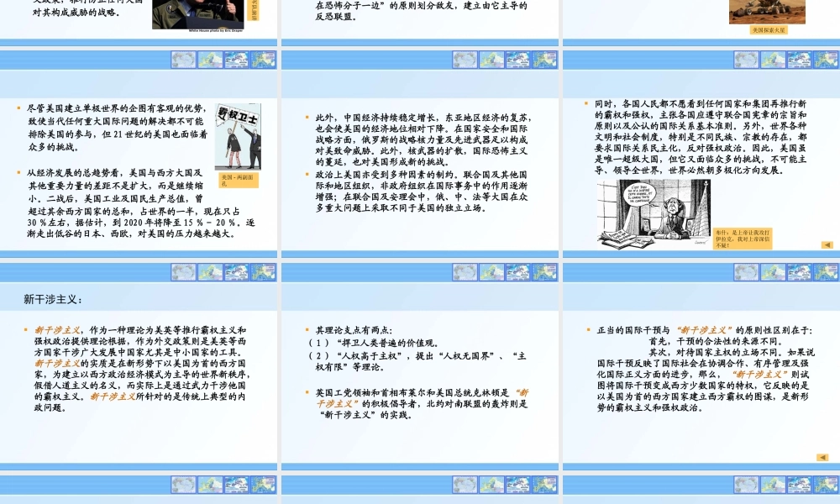Click pale world map icon on 其理论支点有两点 slide
Viewport: 840px width, 504px height.
point(465,272)
